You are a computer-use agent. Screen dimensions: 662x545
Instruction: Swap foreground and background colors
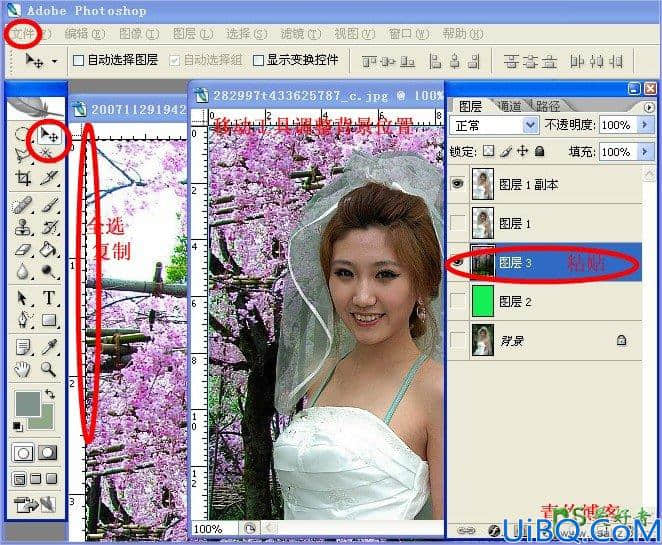coord(50,394)
